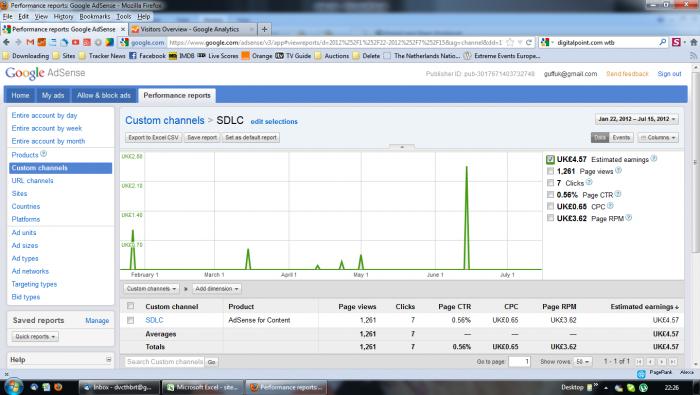
Task: Enable the Clicks metric checkbox
Action: point(550,183)
